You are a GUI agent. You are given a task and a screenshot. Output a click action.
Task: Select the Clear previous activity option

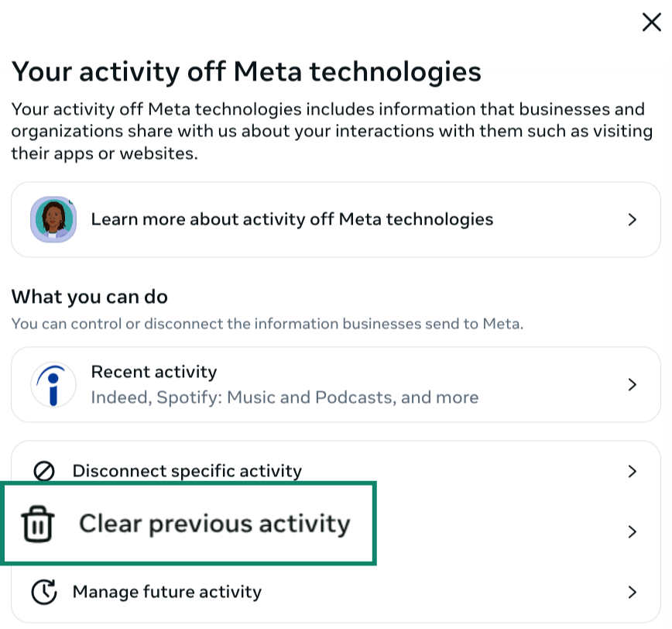[214, 523]
